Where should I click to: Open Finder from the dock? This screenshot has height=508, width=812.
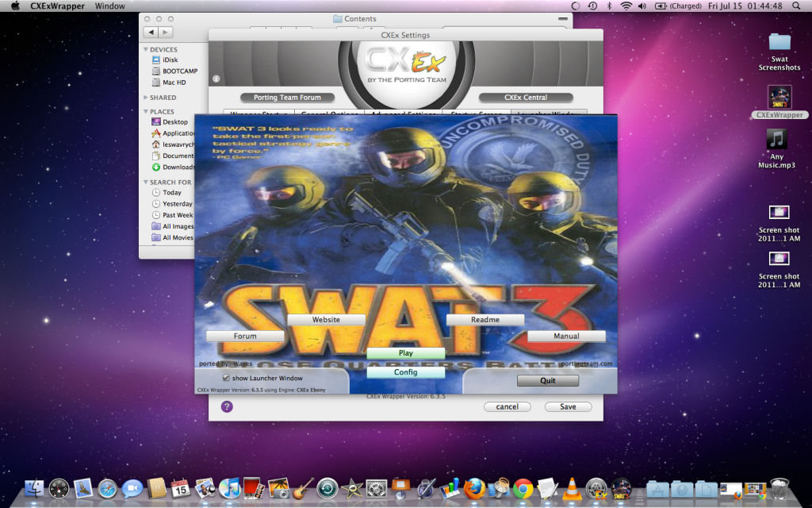(x=34, y=488)
